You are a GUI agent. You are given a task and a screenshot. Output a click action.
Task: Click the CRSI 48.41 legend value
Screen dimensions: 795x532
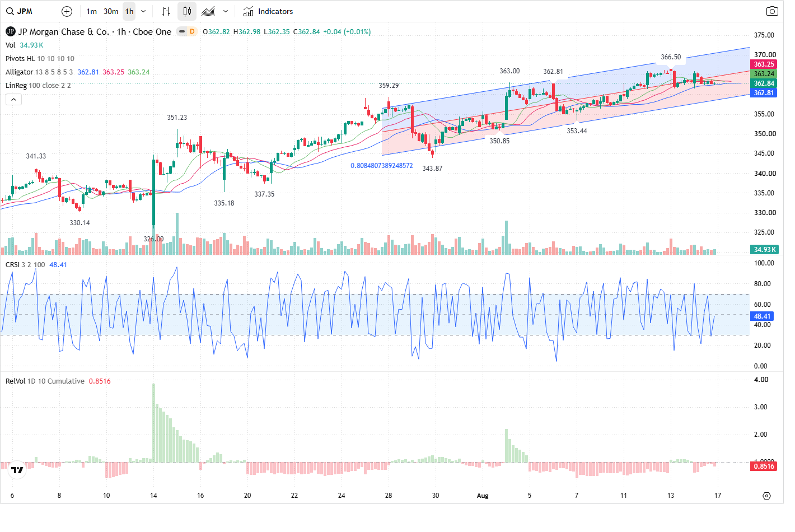point(58,265)
